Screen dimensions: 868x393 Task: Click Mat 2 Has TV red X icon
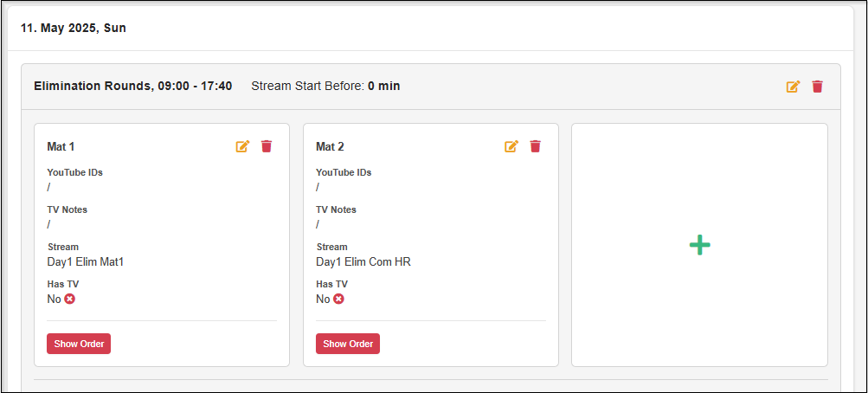pos(339,299)
